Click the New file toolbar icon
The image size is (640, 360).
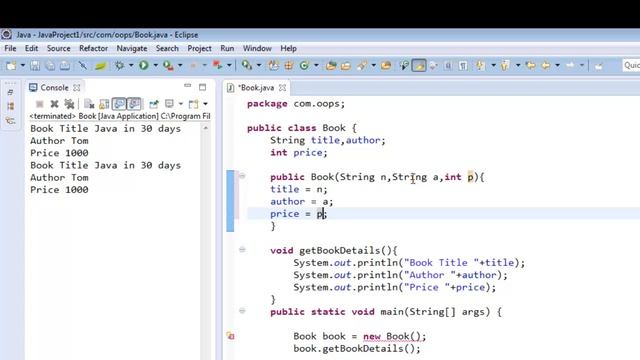tap(11, 65)
